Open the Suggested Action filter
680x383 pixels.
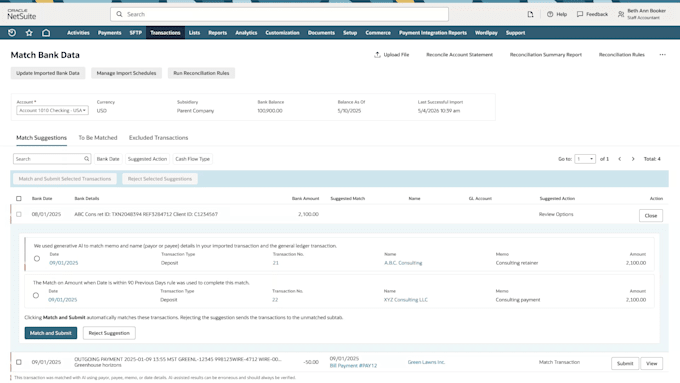147,159
